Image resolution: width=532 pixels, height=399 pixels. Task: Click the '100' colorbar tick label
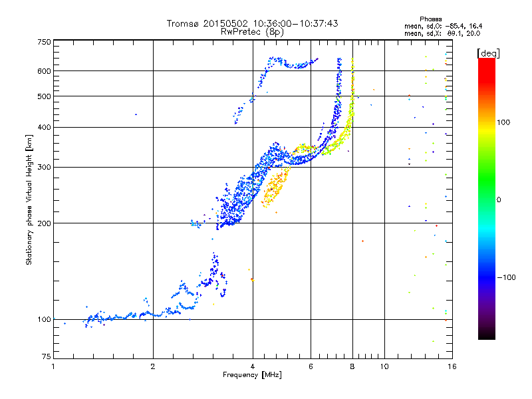point(503,122)
